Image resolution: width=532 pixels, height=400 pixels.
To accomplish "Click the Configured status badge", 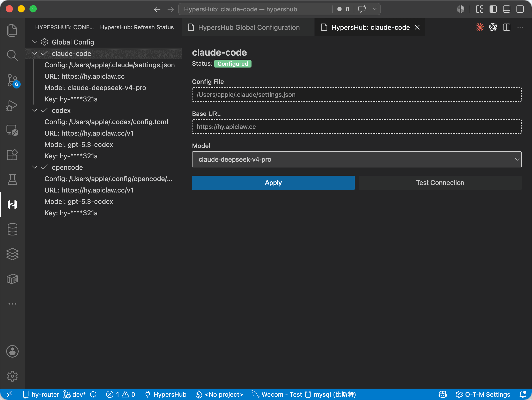I will coord(233,64).
